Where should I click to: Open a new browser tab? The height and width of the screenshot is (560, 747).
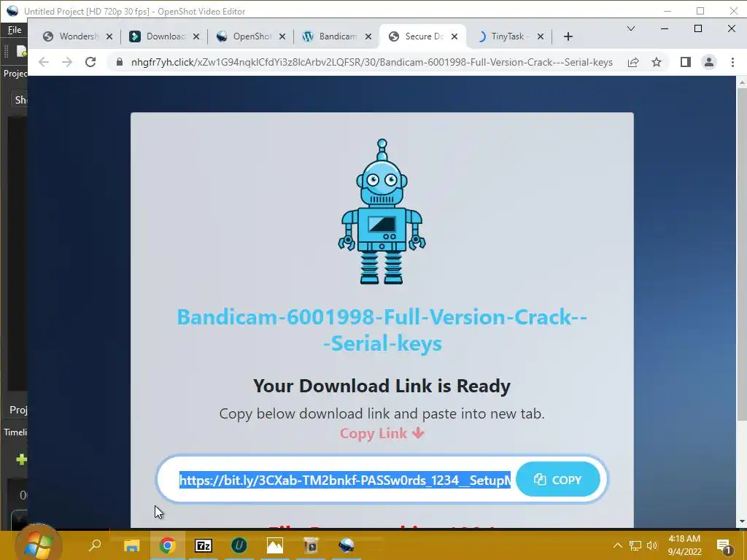568,36
